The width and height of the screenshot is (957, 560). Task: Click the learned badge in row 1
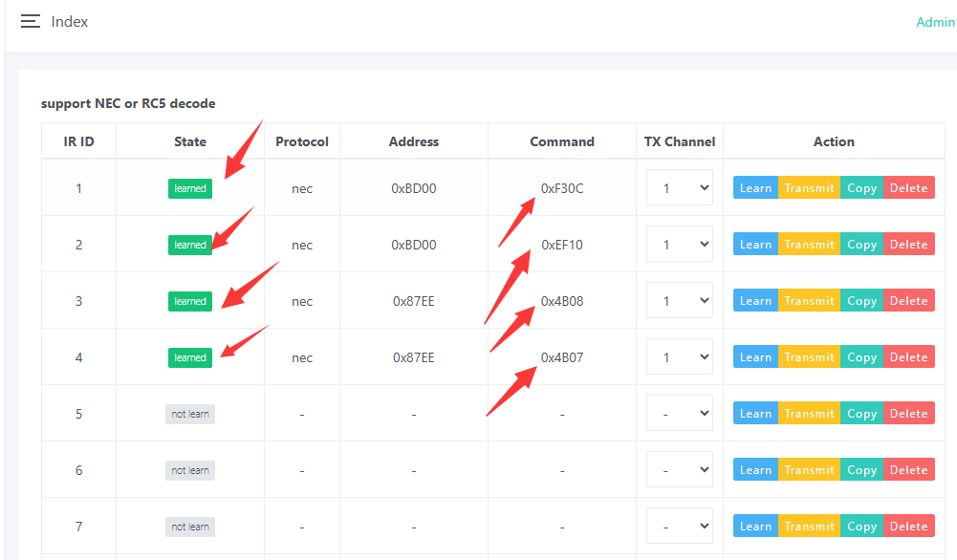pos(189,188)
